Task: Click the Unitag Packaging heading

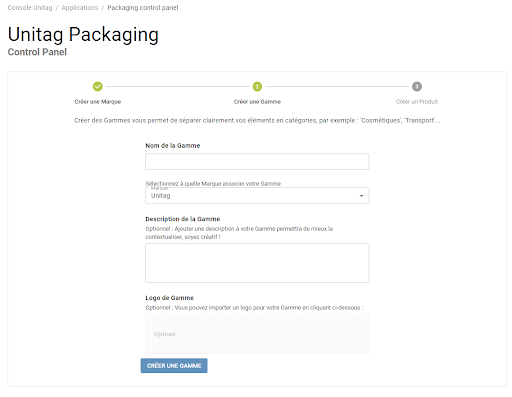Action: tap(83, 34)
